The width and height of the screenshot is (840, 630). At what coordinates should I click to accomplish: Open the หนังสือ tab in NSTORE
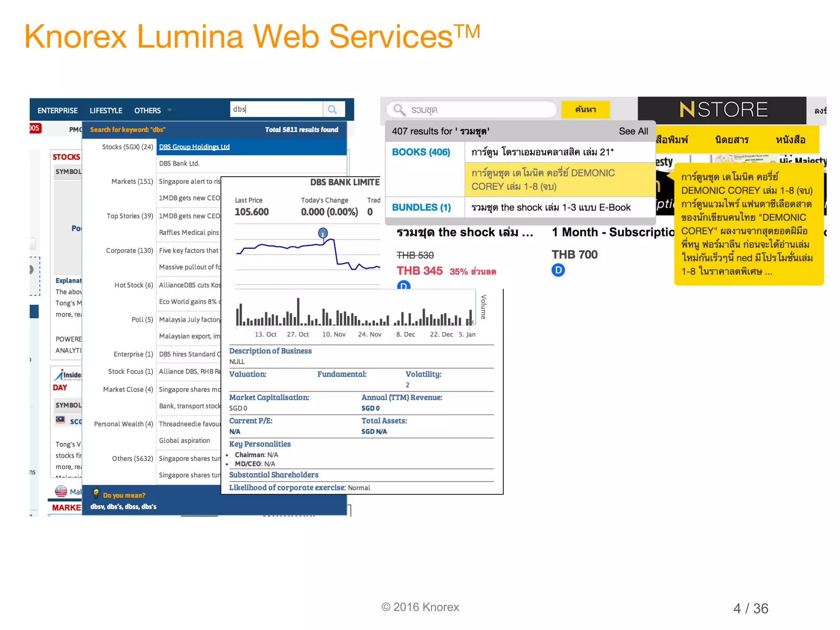[790, 140]
